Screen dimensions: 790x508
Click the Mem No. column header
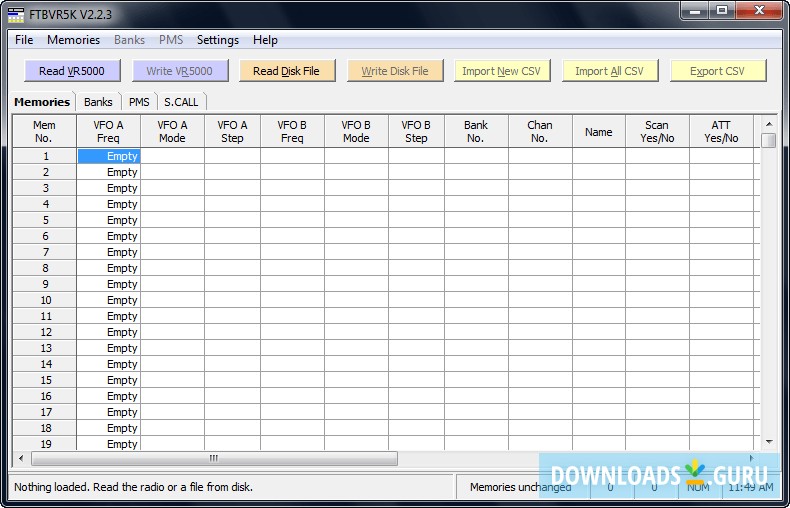coord(44,132)
